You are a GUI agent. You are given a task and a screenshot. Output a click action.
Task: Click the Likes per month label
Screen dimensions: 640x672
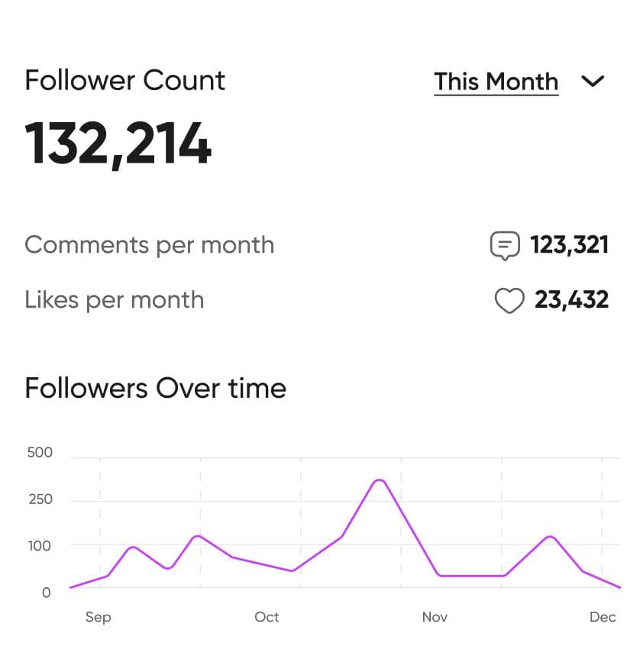click(x=114, y=300)
